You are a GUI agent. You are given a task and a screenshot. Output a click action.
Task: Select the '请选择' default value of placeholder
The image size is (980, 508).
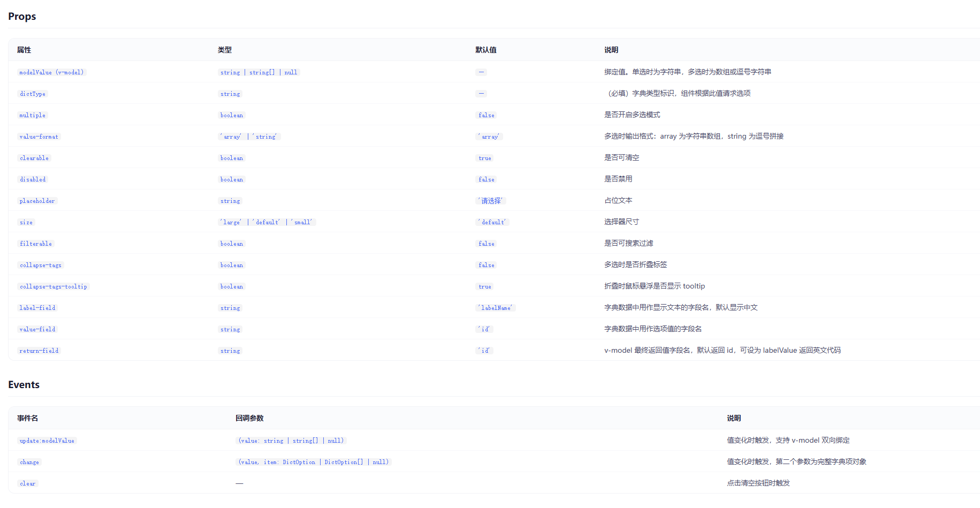click(490, 201)
